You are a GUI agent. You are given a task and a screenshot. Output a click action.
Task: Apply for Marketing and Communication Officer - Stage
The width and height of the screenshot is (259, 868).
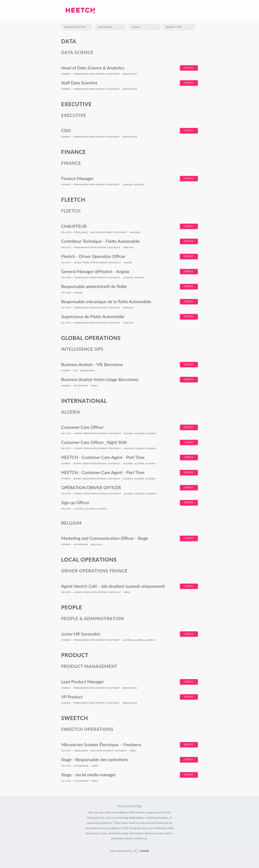tap(189, 538)
